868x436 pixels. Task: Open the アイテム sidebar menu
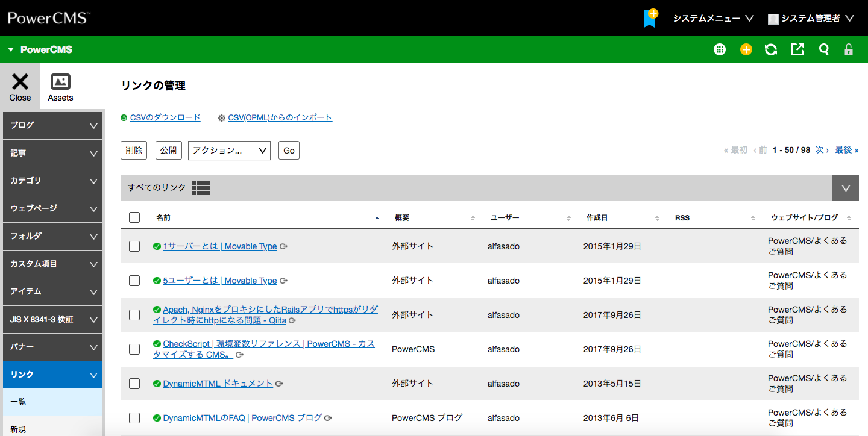click(x=52, y=291)
